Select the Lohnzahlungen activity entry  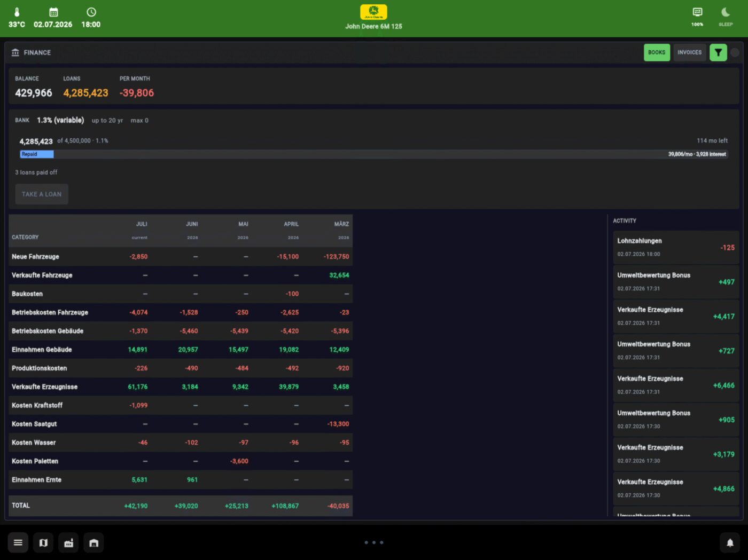pos(676,247)
